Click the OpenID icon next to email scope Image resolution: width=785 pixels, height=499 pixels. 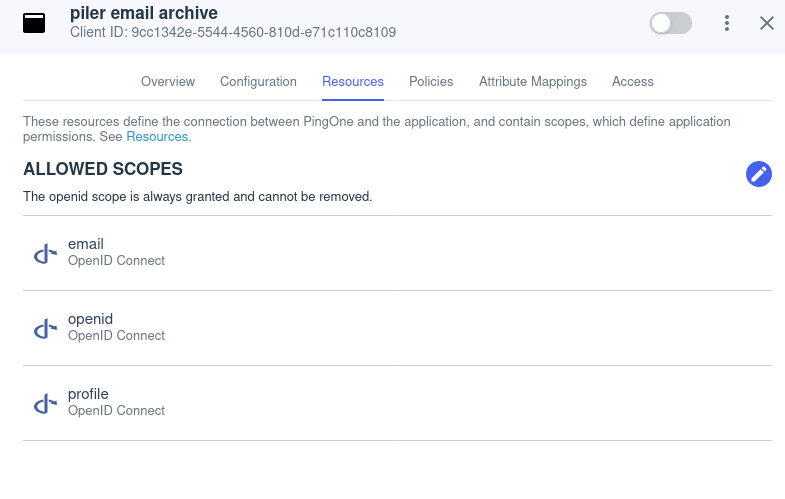44,253
